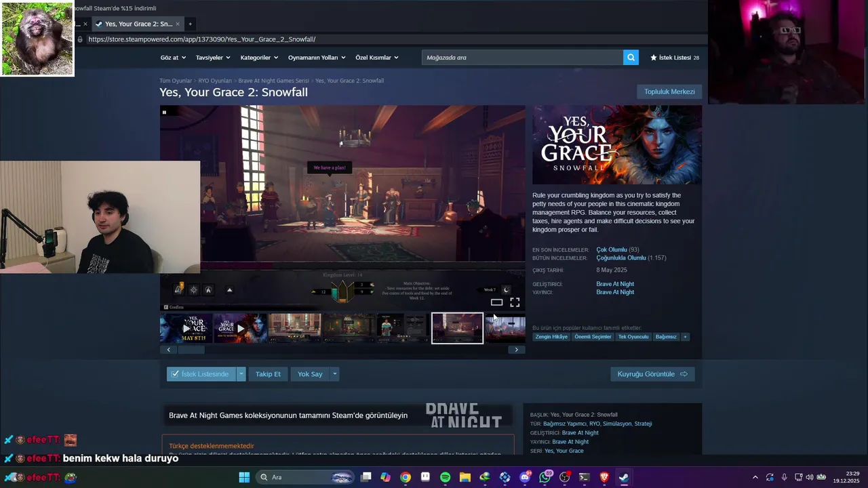868x488 pixels.
Task: Select the currently highlighted screenshot thumbnail
Action: (457, 328)
